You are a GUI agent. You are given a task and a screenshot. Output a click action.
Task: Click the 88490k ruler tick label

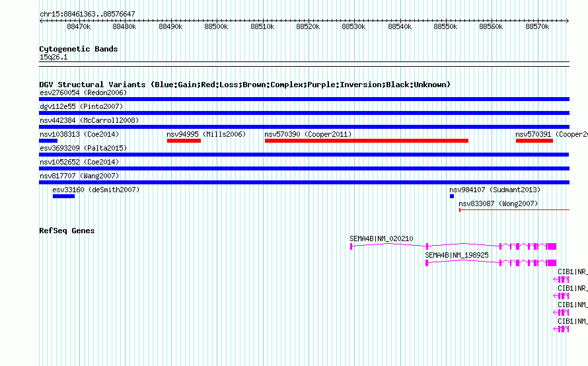point(170,26)
